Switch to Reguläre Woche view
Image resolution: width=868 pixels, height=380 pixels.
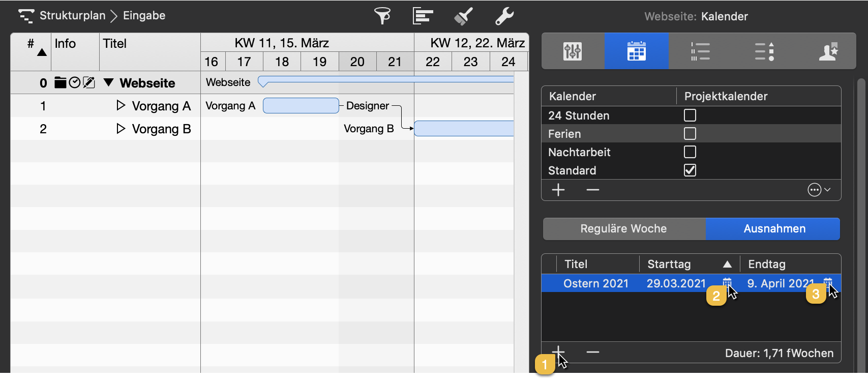click(x=623, y=229)
